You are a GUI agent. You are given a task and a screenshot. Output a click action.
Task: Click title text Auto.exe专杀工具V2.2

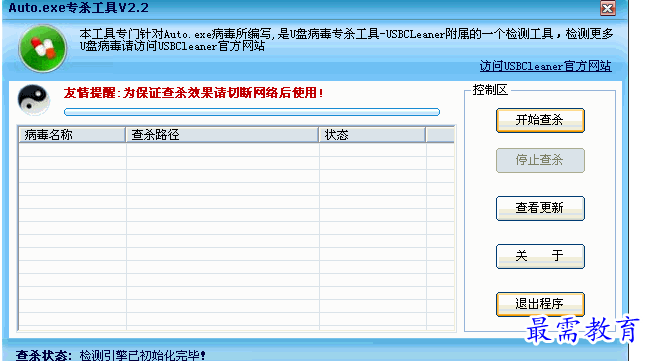pyautogui.click(x=79, y=8)
